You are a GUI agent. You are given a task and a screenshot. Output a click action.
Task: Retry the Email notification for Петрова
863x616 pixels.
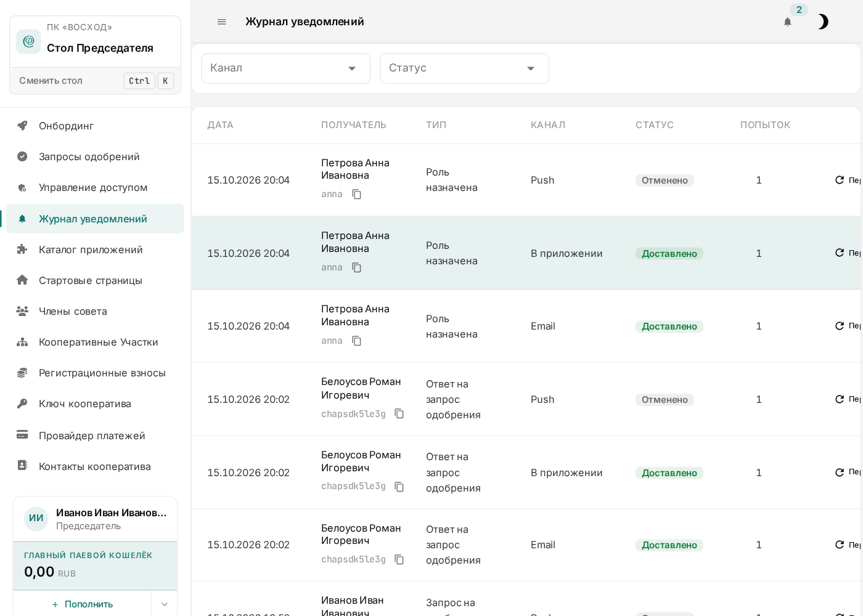pos(848,326)
